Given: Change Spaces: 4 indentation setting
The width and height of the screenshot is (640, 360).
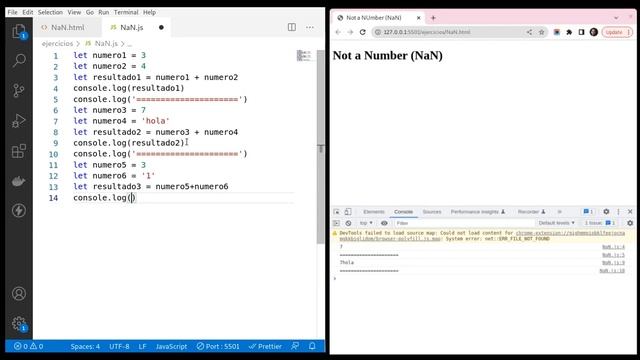Looking at the screenshot, I should (85, 347).
